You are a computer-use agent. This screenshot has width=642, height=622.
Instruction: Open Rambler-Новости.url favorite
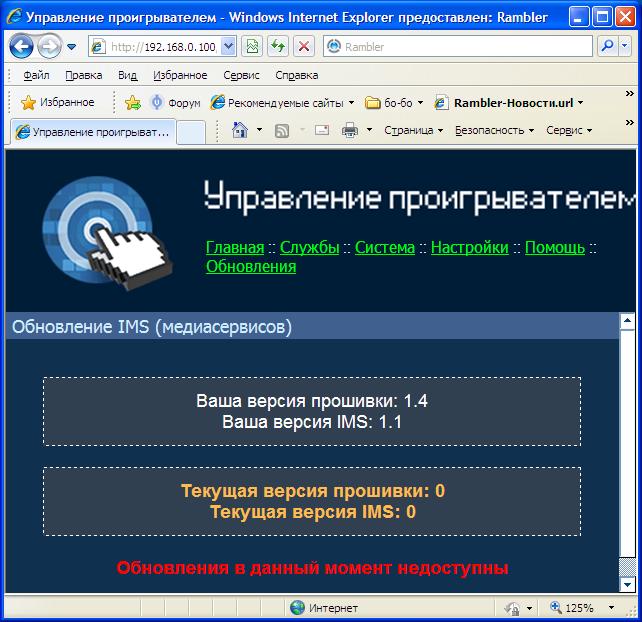tap(509, 102)
